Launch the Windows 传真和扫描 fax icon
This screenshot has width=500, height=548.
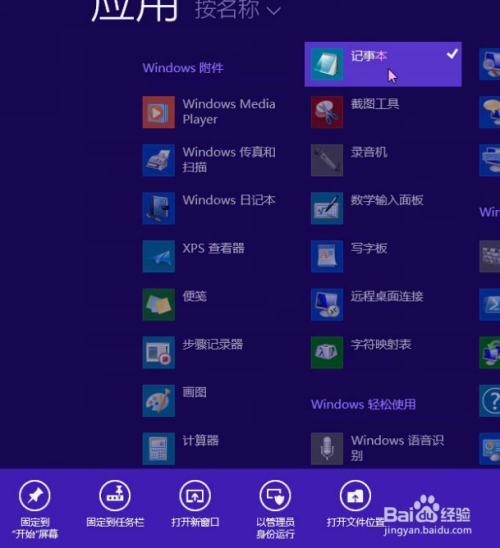159,160
